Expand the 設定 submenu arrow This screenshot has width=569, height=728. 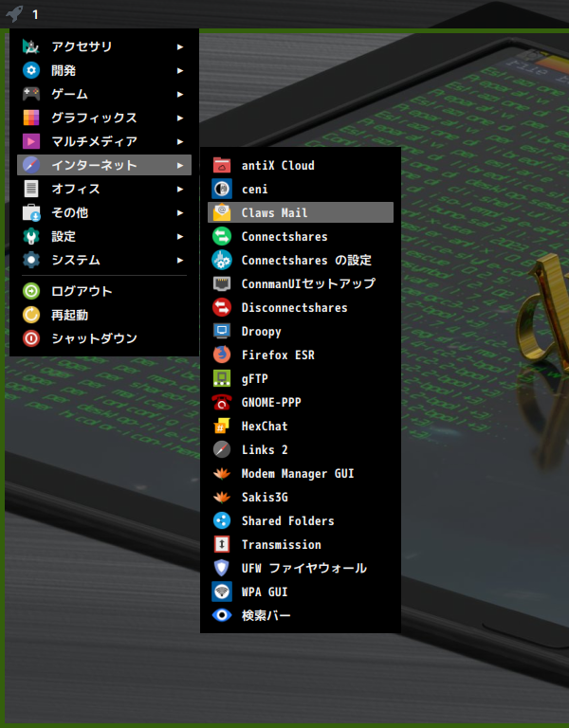tap(180, 236)
